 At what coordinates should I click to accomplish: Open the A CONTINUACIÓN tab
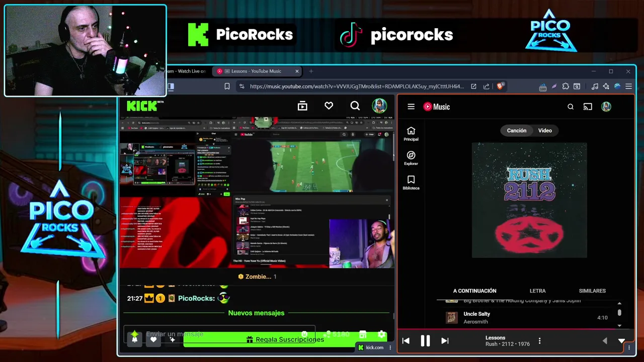[474, 291]
